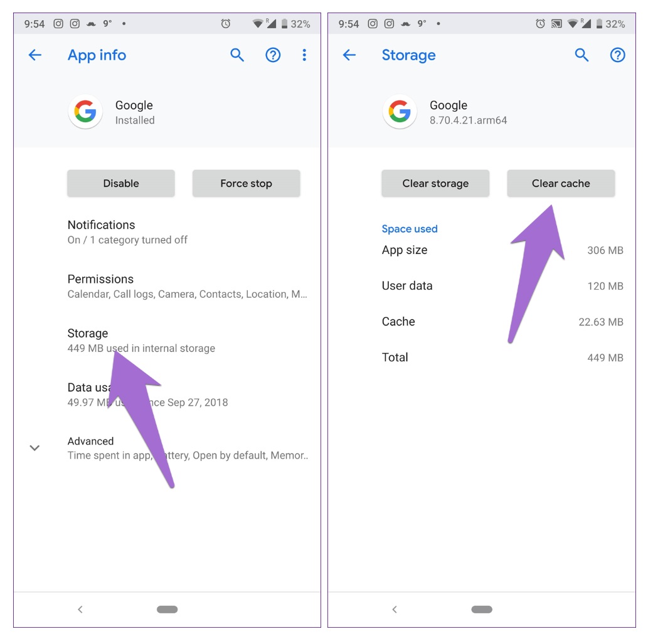Tap the back arrow on App info screen
This screenshot has width=653, height=644.
pos(35,55)
